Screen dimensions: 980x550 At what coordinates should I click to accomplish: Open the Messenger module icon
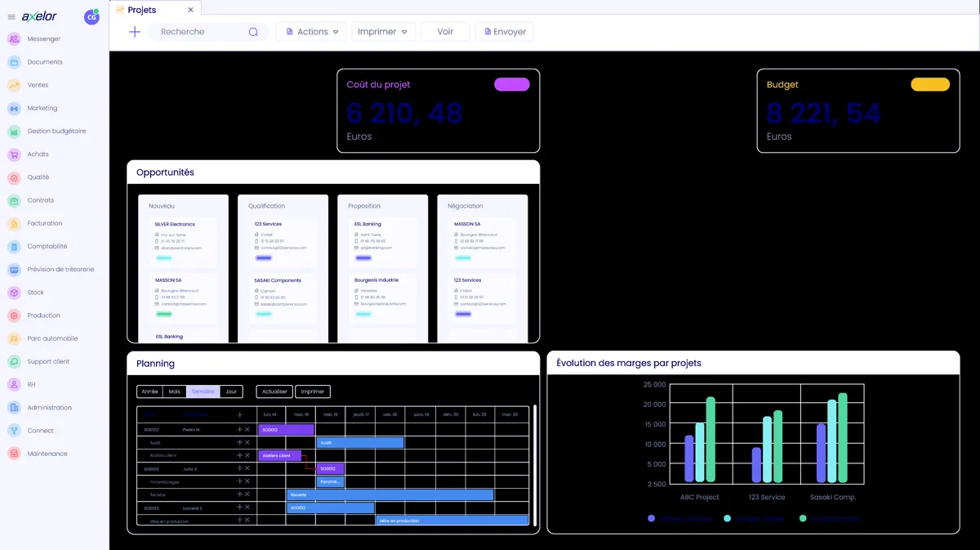[x=14, y=38]
